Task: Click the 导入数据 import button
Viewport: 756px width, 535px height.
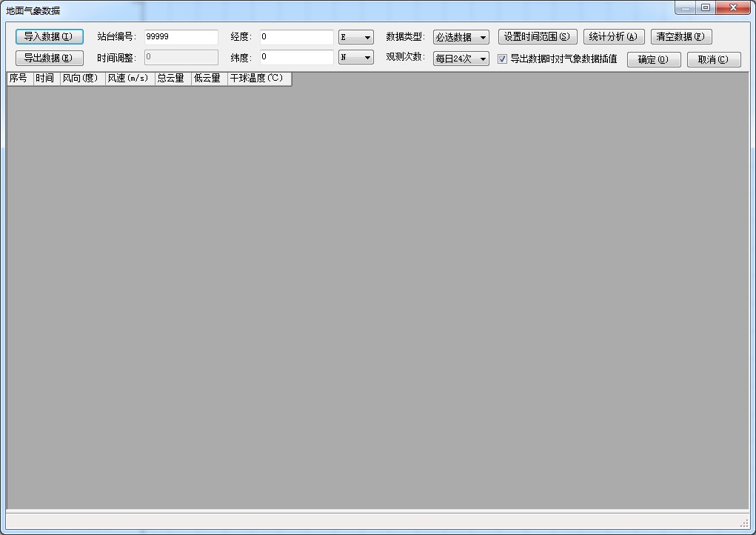Action: [49, 37]
